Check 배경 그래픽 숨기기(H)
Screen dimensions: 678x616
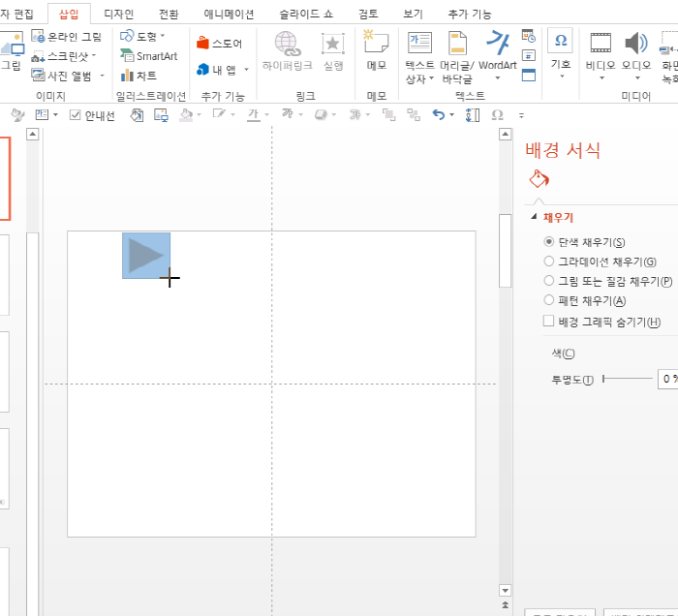pos(549,321)
